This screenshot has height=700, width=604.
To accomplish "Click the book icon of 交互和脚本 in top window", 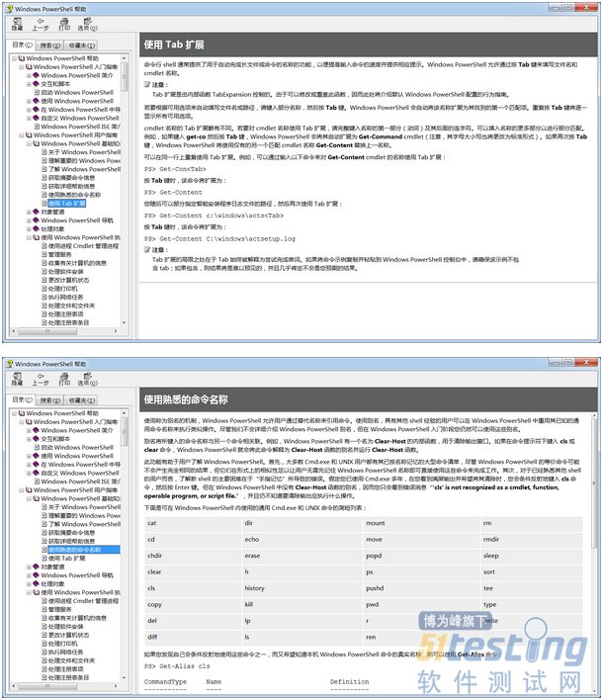I will point(37,84).
